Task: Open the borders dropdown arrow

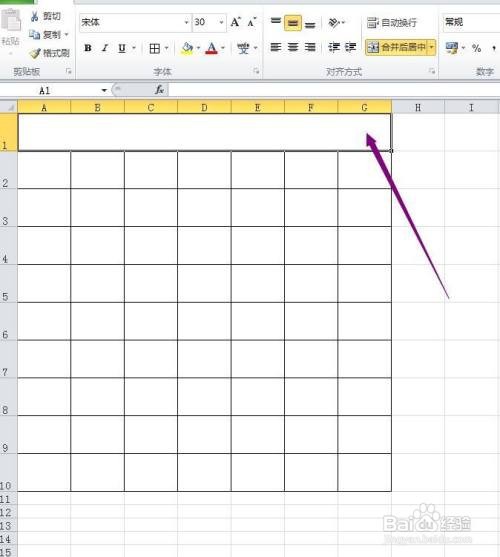Action: pos(166,48)
